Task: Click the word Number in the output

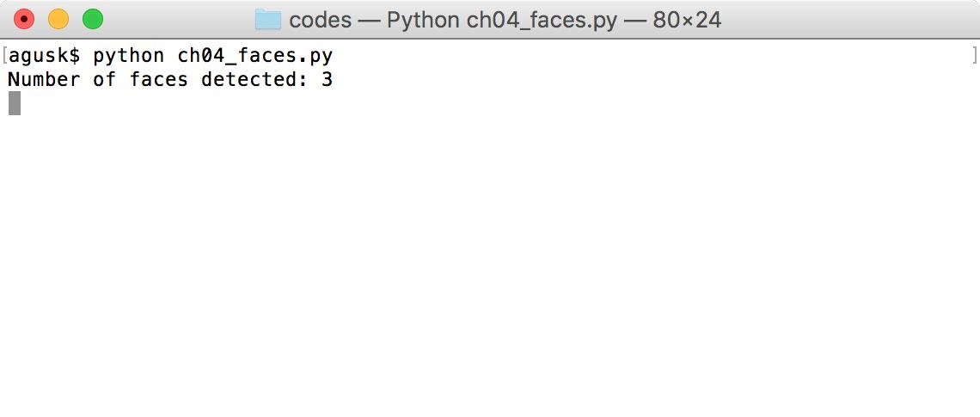Action: click(x=45, y=80)
